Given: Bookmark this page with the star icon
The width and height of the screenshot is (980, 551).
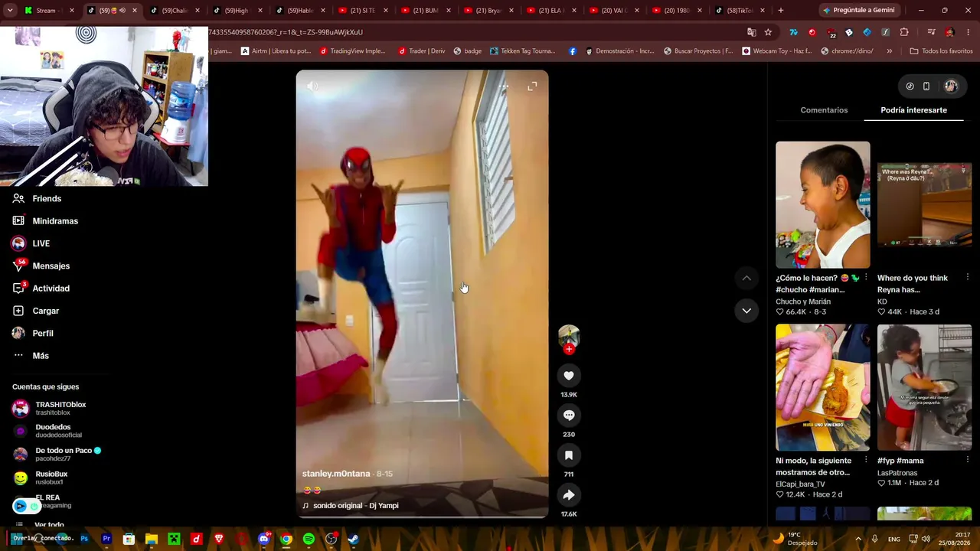Looking at the screenshot, I should tap(768, 32).
